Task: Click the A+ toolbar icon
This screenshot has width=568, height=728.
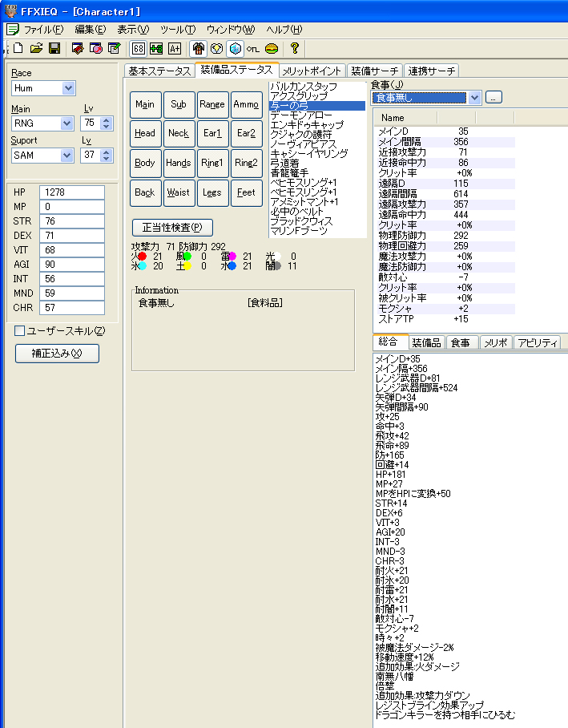Action: tap(175, 49)
